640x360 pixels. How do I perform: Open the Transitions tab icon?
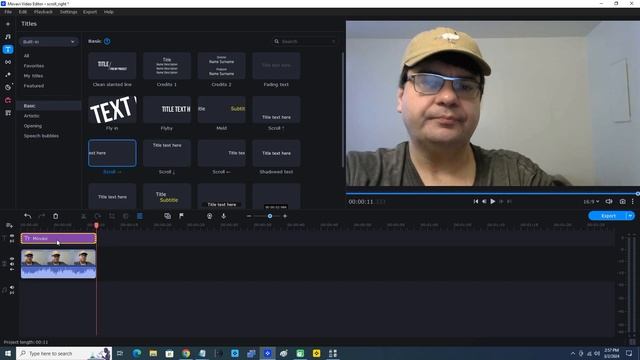(x=8, y=62)
